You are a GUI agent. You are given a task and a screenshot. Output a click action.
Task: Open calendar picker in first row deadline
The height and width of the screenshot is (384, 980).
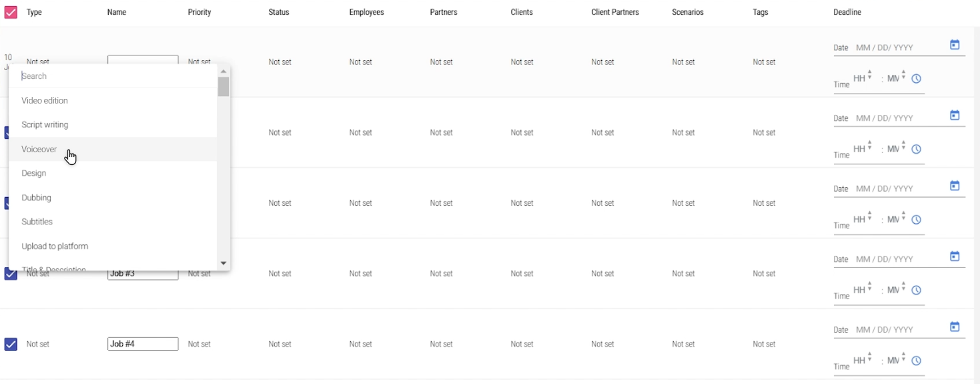click(955, 45)
